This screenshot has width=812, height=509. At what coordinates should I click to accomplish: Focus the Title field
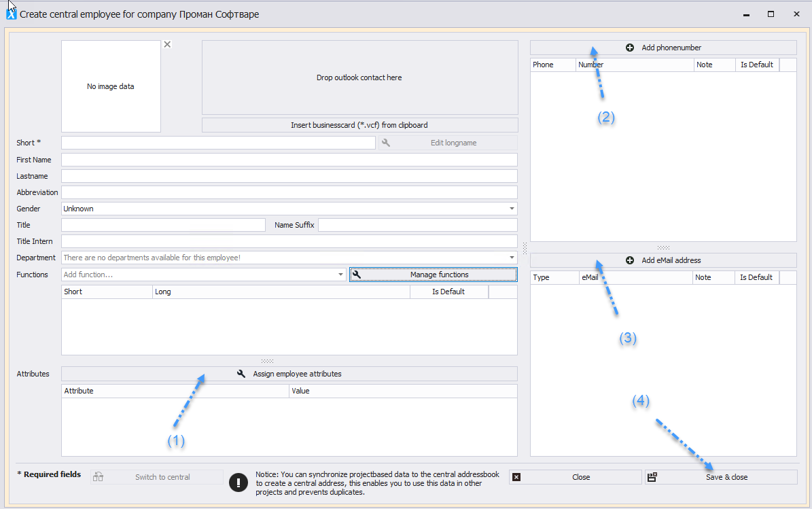[163, 225]
